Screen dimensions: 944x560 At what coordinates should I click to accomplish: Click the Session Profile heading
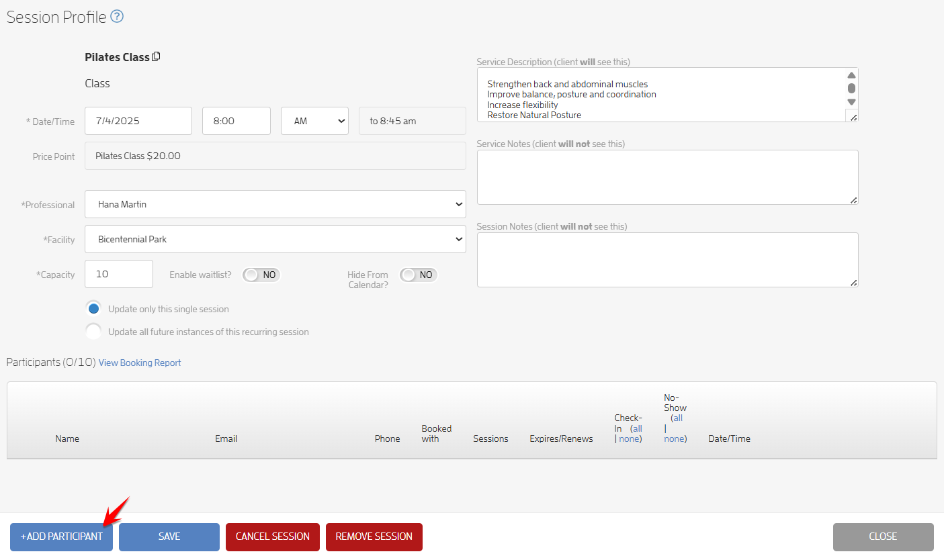click(x=56, y=17)
